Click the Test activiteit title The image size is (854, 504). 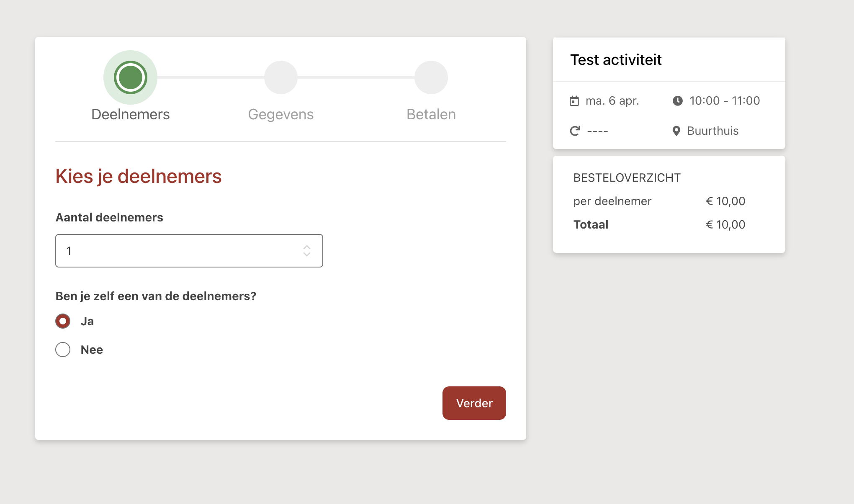coord(616,60)
